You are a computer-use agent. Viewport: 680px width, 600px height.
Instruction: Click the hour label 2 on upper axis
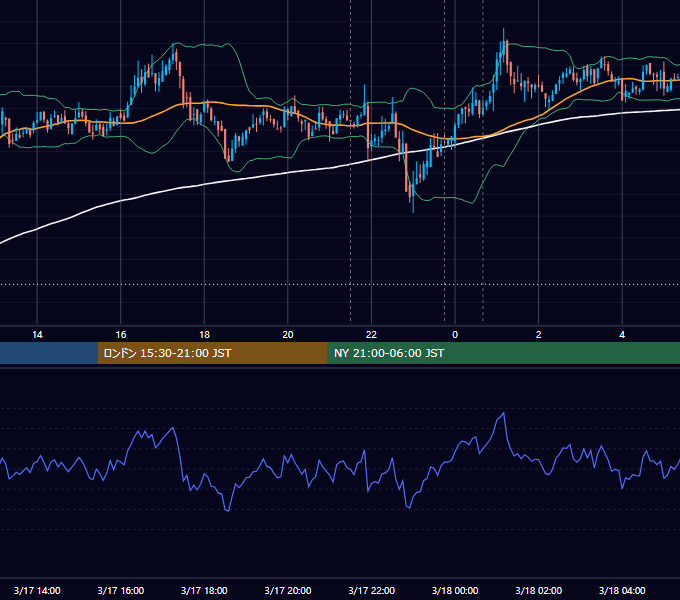[x=539, y=335]
